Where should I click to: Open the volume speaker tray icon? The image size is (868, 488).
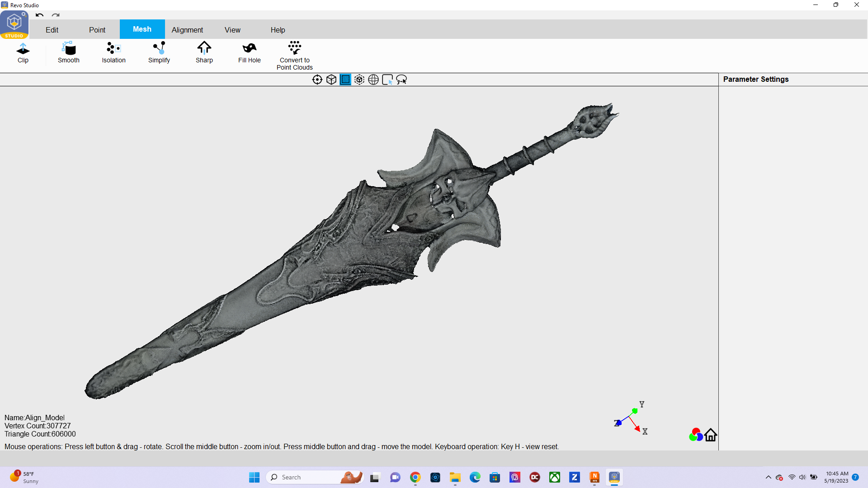point(802,477)
